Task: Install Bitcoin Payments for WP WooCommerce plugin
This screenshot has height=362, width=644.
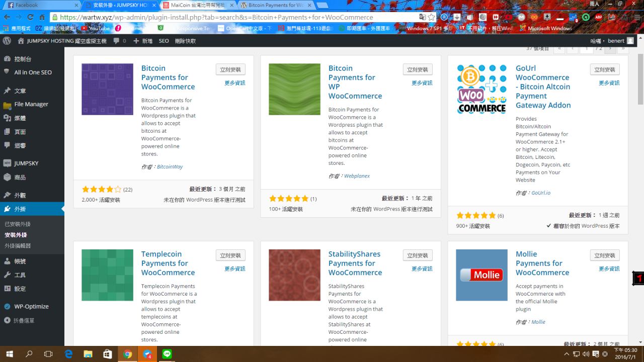Action: coord(418,69)
